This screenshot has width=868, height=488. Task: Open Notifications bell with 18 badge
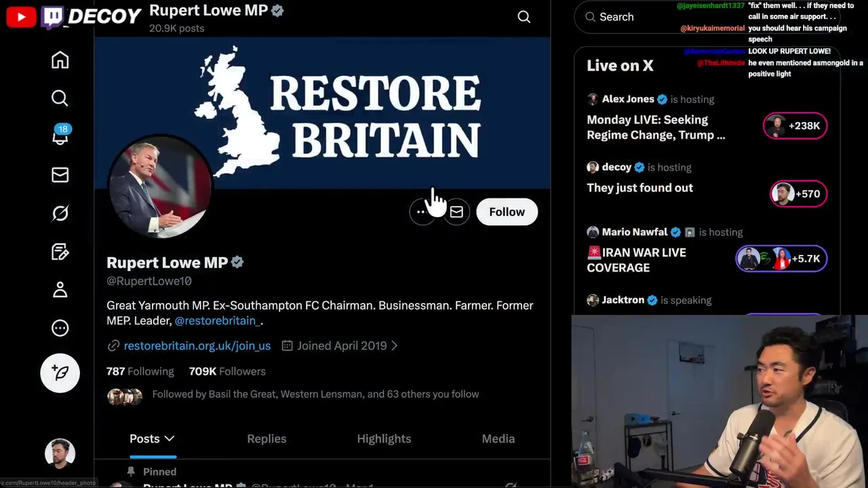tap(60, 135)
